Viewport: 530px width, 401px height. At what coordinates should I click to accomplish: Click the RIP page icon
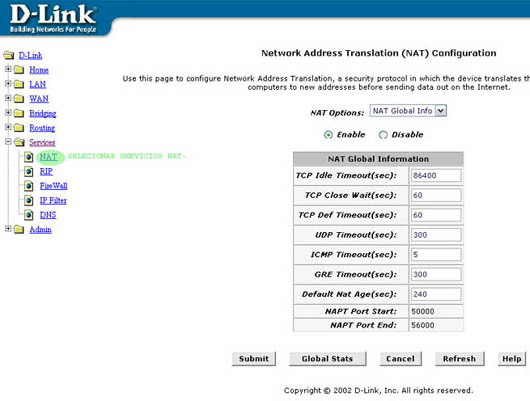29,171
